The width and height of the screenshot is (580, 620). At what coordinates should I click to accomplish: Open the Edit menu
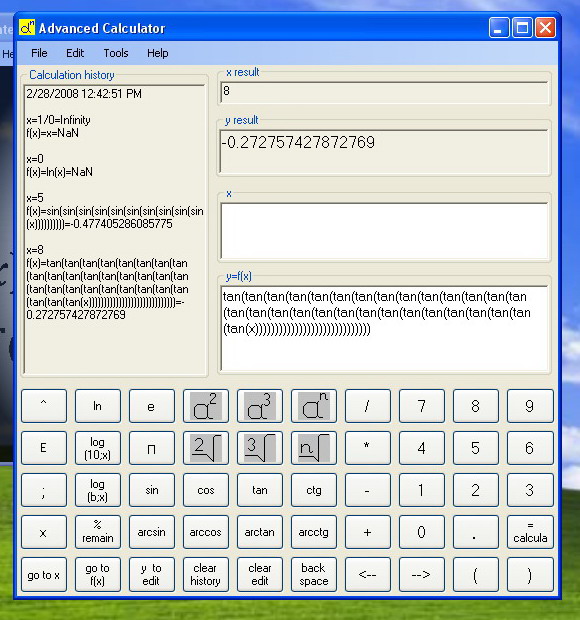point(75,53)
